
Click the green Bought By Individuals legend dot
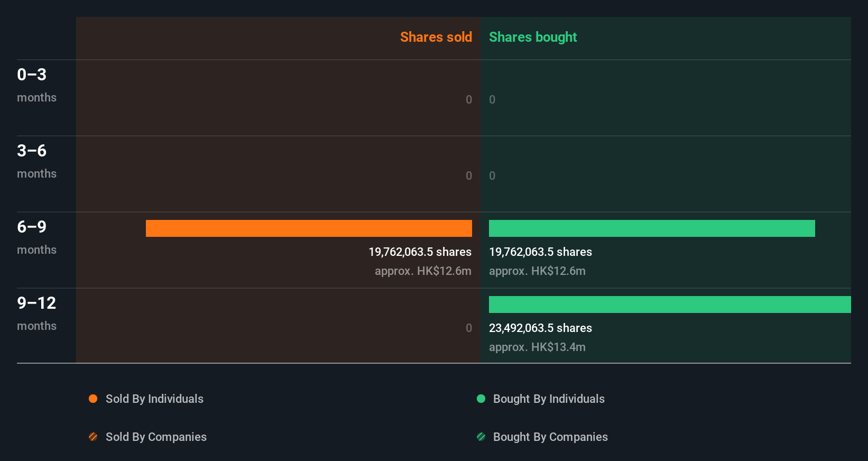click(x=481, y=399)
